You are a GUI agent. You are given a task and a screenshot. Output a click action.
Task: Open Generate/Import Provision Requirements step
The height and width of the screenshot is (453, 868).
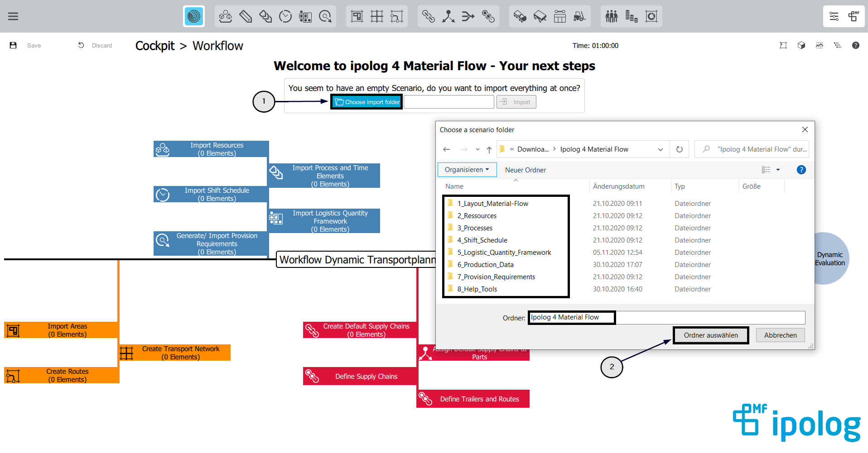click(x=211, y=243)
